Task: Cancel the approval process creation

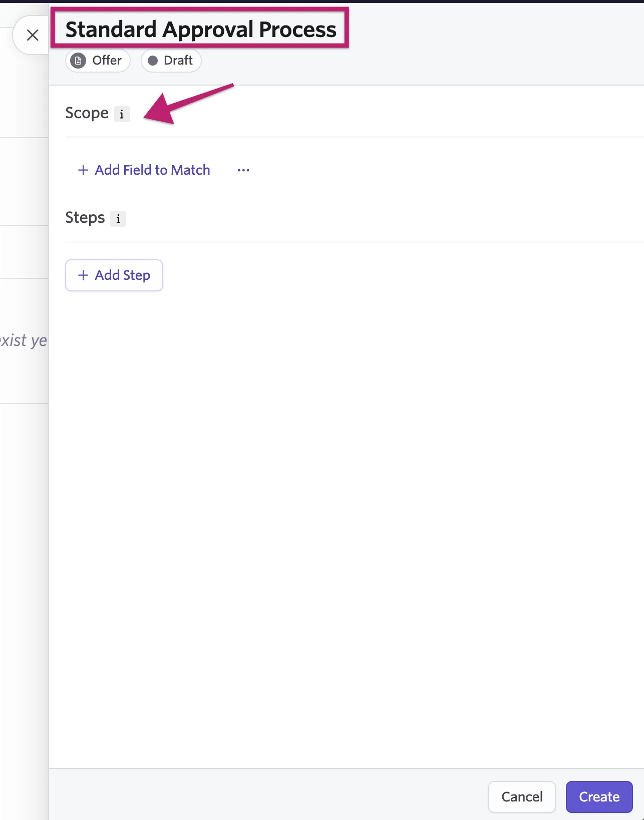Action: coord(522,797)
